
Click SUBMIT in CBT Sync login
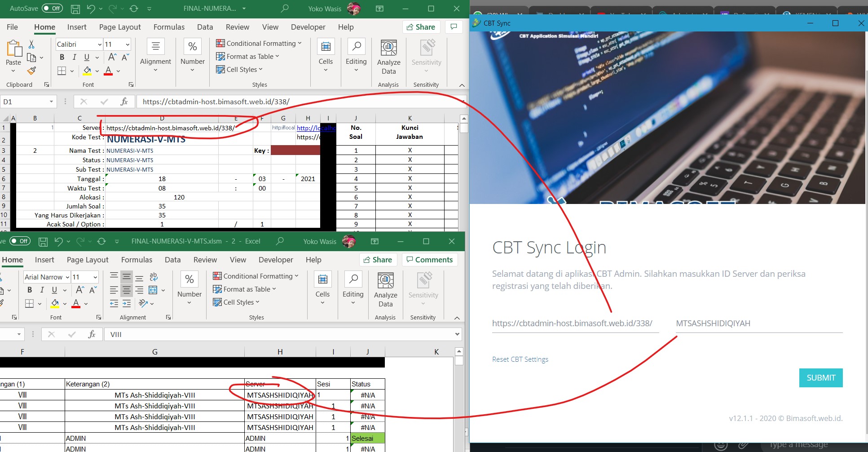point(821,378)
